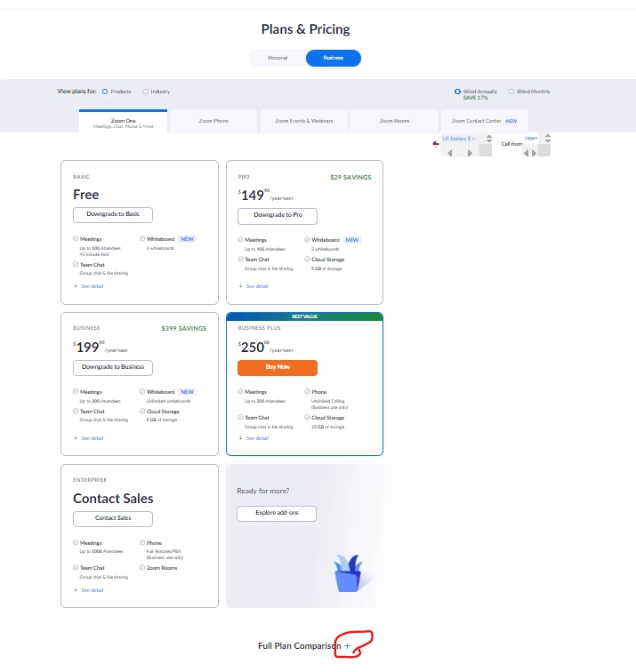Switch to the Personal plans toggle
636x672 pixels.
pyautogui.click(x=278, y=58)
